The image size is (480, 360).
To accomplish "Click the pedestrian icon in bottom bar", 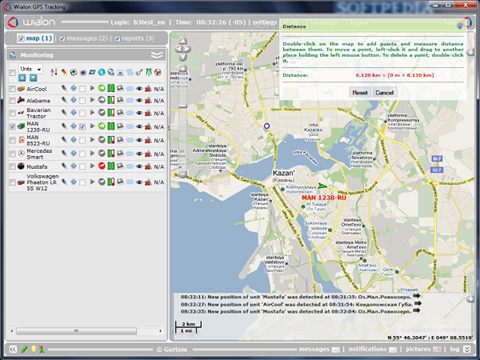I will point(41,349).
